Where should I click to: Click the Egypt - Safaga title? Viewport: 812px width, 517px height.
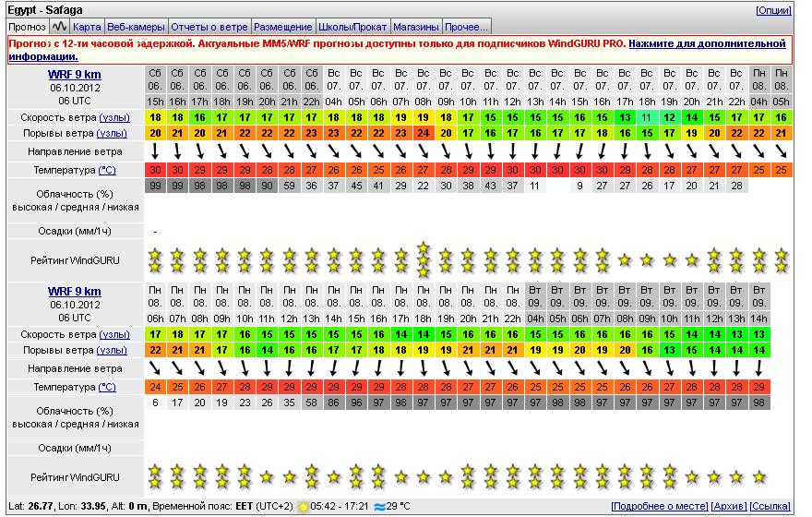[44, 10]
